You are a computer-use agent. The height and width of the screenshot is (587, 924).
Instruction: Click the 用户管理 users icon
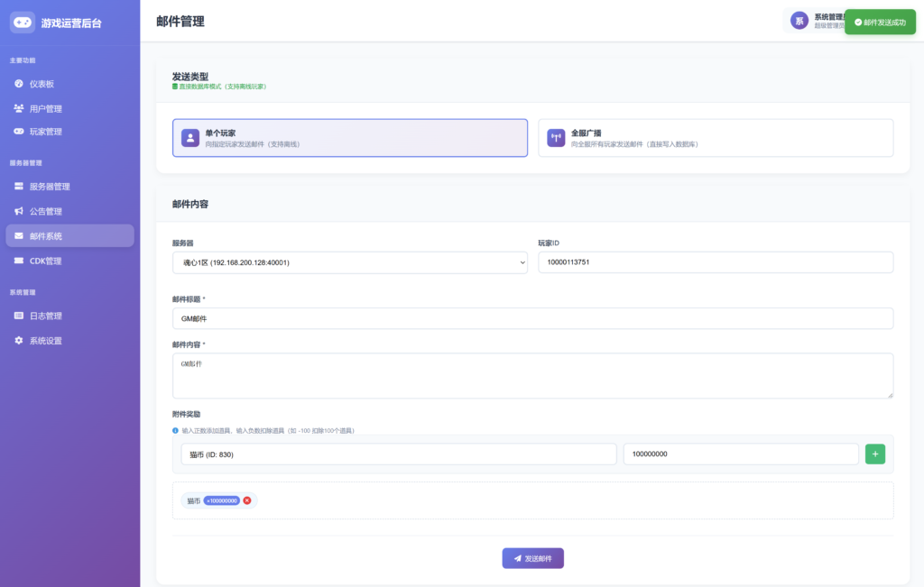click(19, 108)
